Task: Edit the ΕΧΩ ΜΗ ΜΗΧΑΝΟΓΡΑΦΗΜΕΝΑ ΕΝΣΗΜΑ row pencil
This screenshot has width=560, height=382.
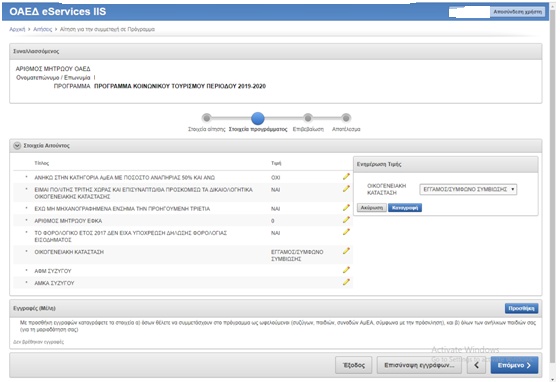Action: 346,208
